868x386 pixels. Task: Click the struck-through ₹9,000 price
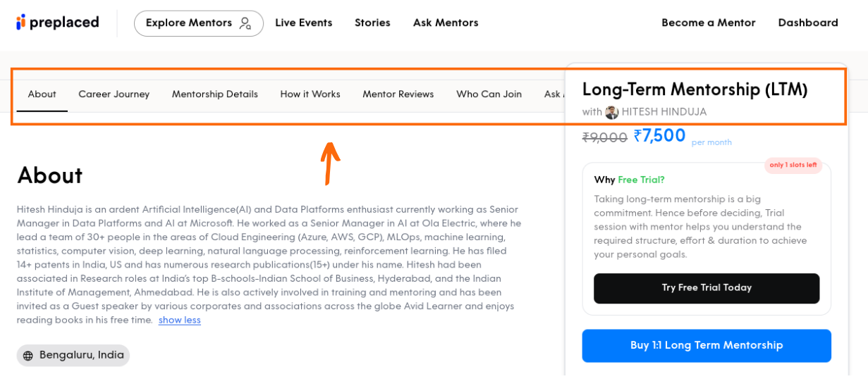coord(604,138)
